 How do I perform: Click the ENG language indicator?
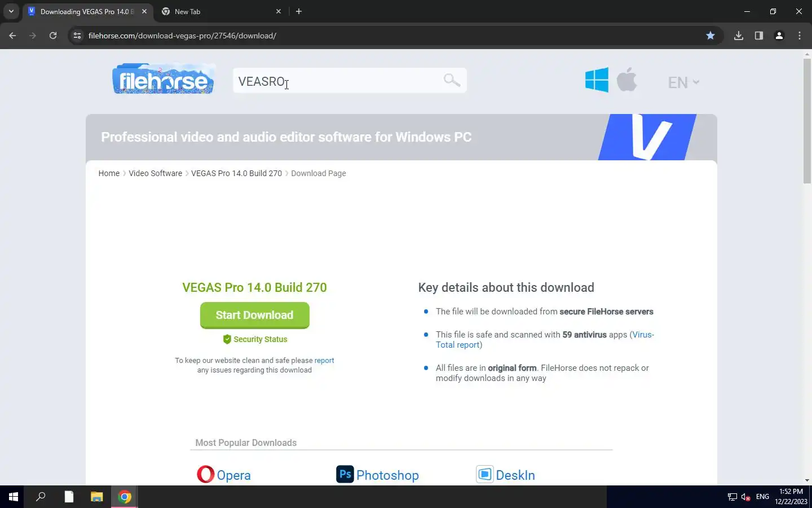[762, 497]
